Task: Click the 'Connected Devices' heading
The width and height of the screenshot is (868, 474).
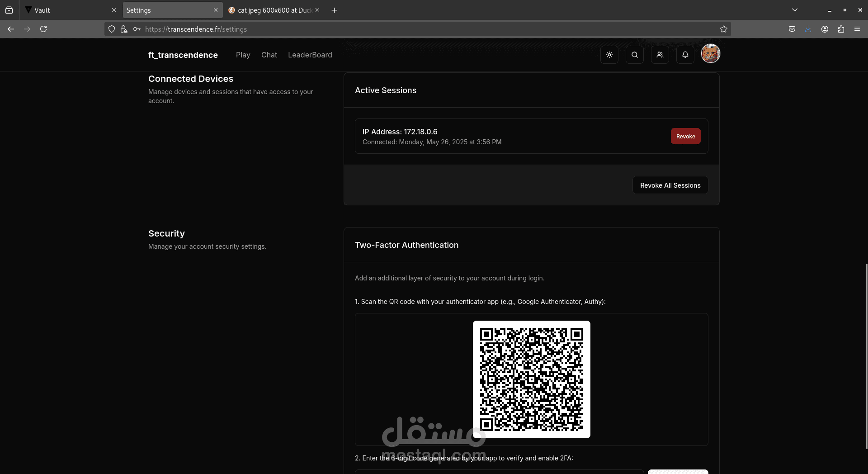Action: (x=191, y=79)
